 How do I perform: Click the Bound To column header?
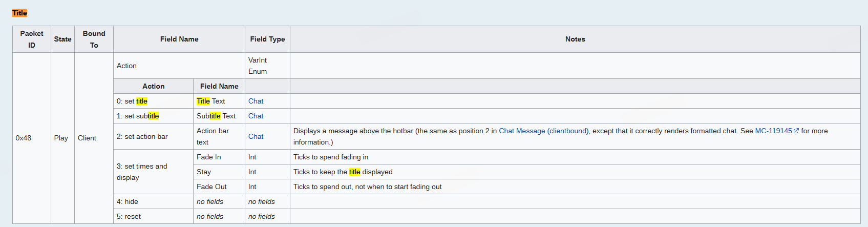[94, 39]
